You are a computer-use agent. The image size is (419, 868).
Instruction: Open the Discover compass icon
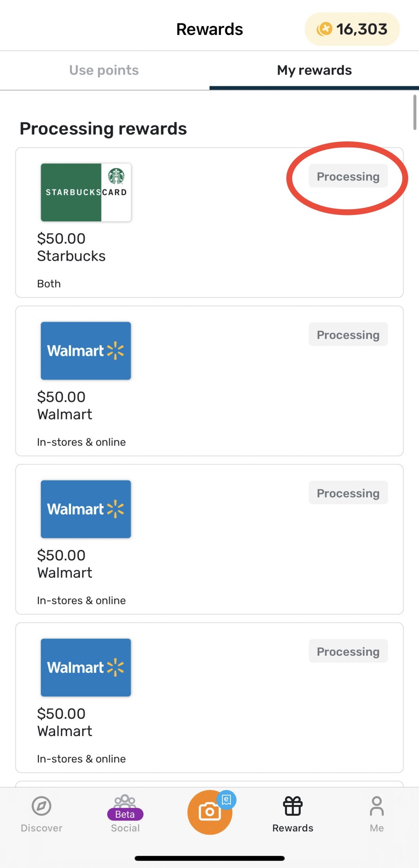click(41, 805)
